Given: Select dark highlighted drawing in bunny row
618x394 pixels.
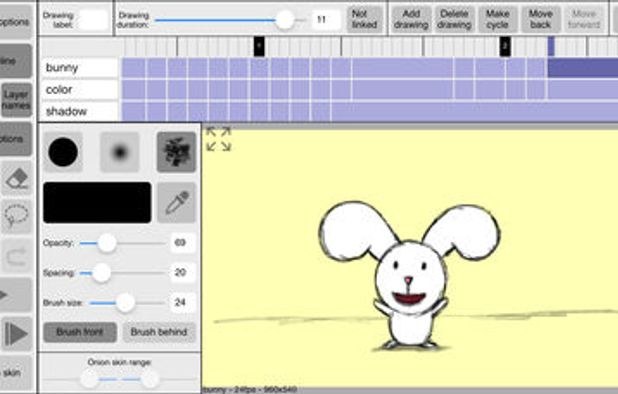Looking at the screenshot, I should (583, 67).
